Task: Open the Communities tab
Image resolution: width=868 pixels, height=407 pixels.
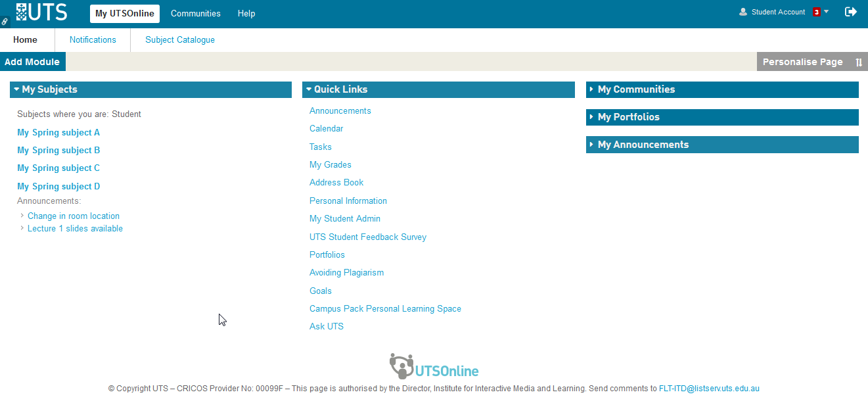Action: (196, 13)
